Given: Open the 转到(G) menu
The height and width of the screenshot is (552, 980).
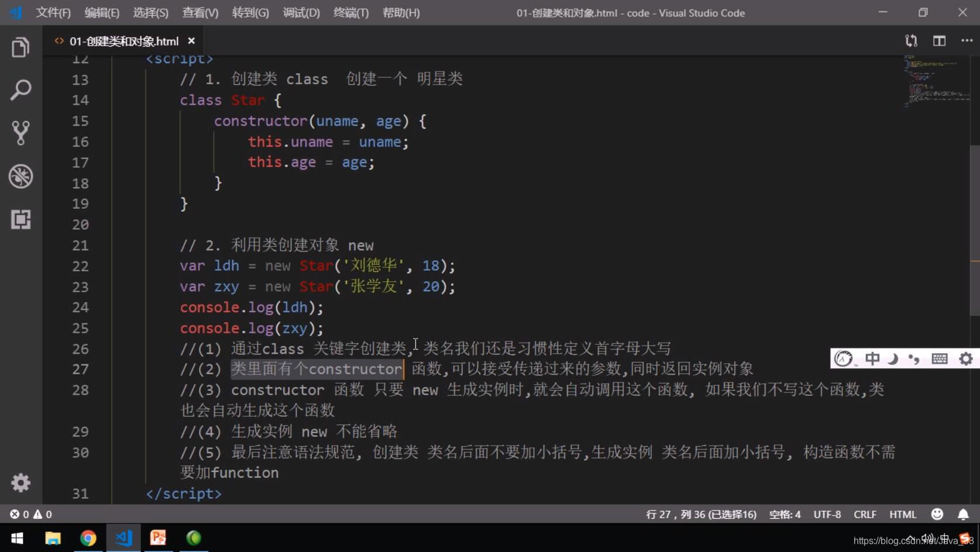Looking at the screenshot, I should [250, 12].
